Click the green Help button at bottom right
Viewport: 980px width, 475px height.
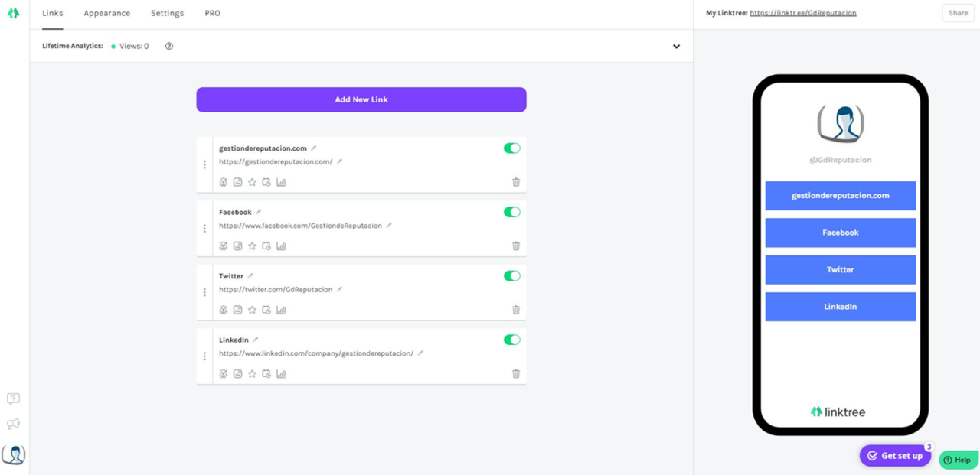pos(958,460)
